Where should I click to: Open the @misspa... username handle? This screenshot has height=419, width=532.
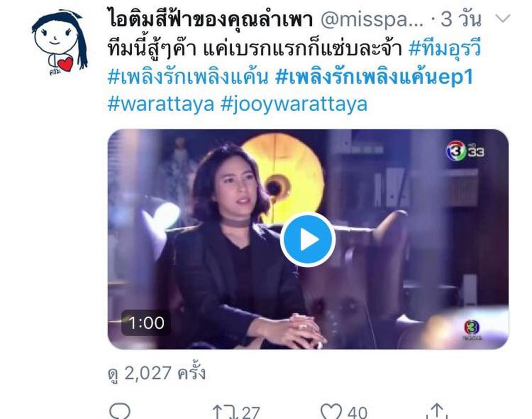click(x=372, y=20)
